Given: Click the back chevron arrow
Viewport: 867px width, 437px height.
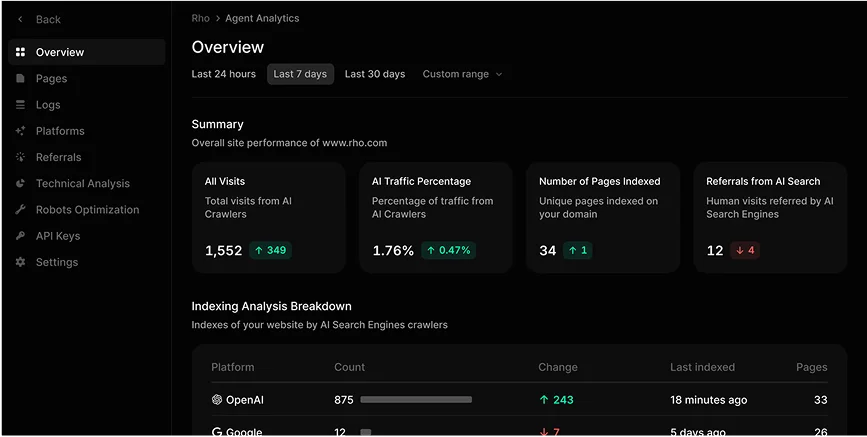Looking at the screenshot, I should 20,19.
